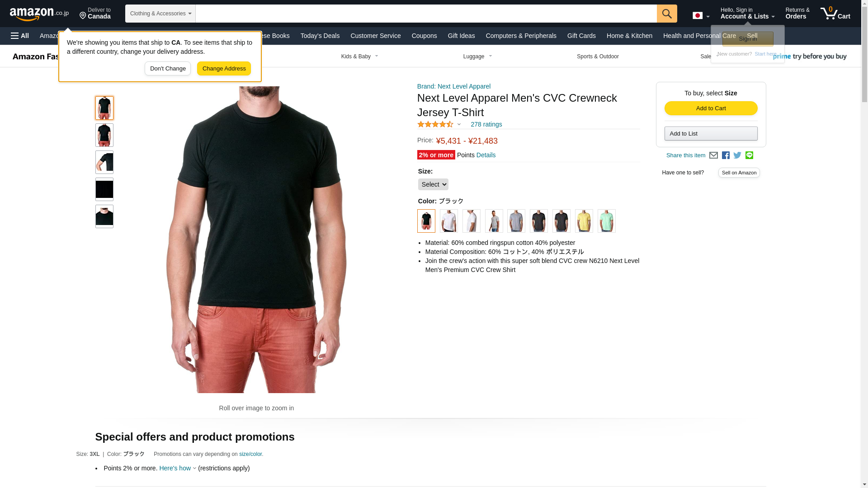Open the All hamburger menu
The height and width of the screenshot is (488, 868).
pos(20,36)
